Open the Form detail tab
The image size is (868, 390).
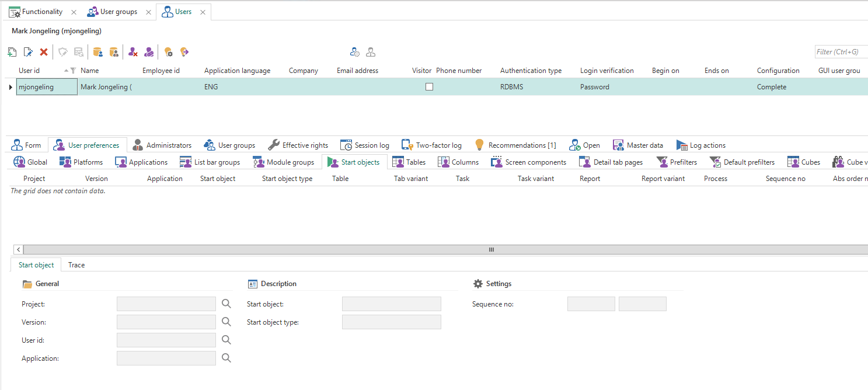tap(26, 145)
